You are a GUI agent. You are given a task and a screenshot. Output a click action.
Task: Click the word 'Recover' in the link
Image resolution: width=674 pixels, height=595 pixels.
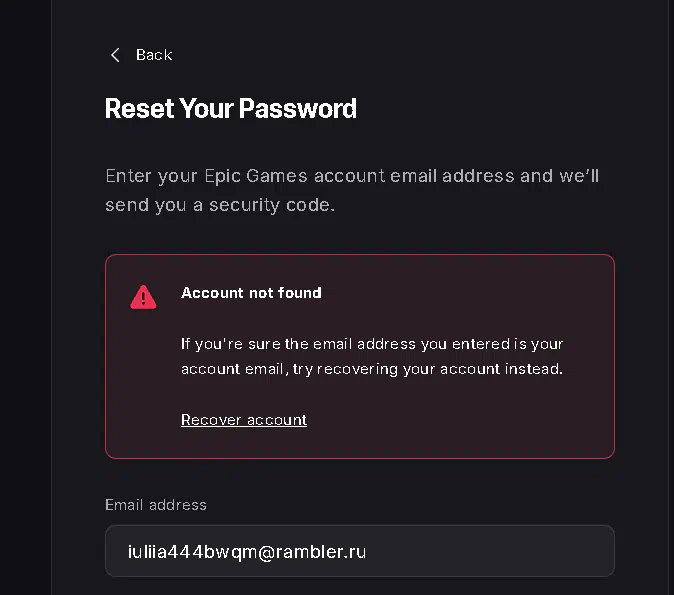tap(211, 420)
